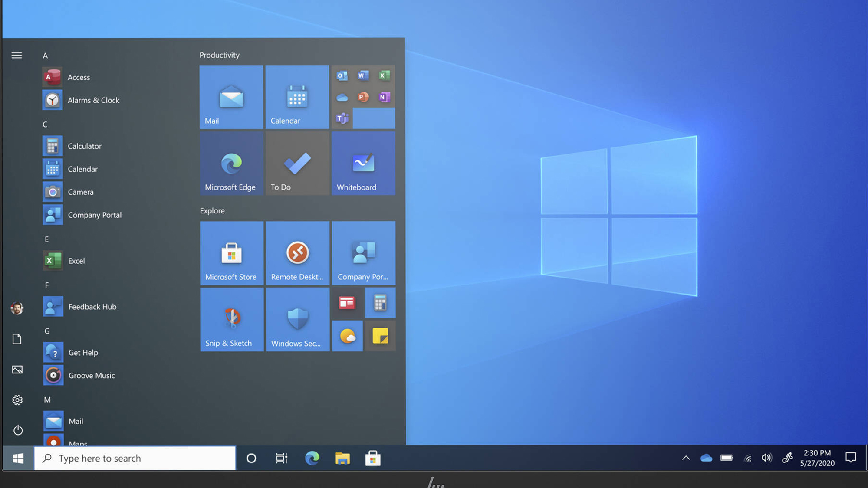The image size is (868, 488).
Task: Expand the Start menu hamburger button
Action: 17,55
